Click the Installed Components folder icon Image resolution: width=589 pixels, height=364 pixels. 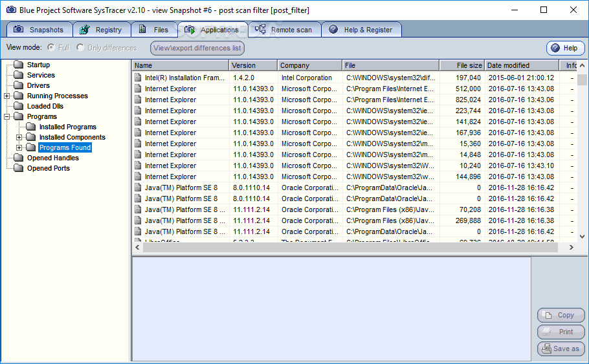pos(31,137)
